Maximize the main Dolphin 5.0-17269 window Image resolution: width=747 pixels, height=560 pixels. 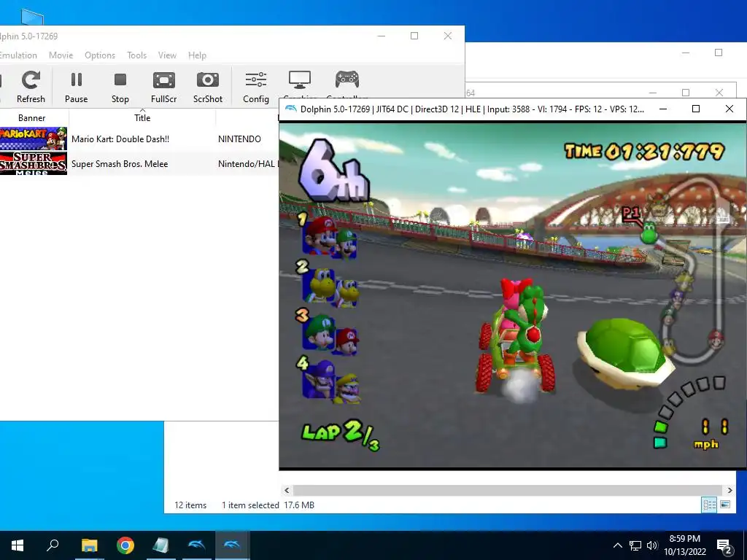[414, 36]
